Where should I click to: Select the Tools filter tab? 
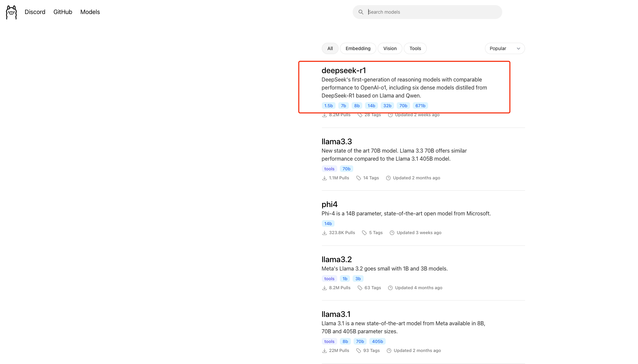pos(415,48)
